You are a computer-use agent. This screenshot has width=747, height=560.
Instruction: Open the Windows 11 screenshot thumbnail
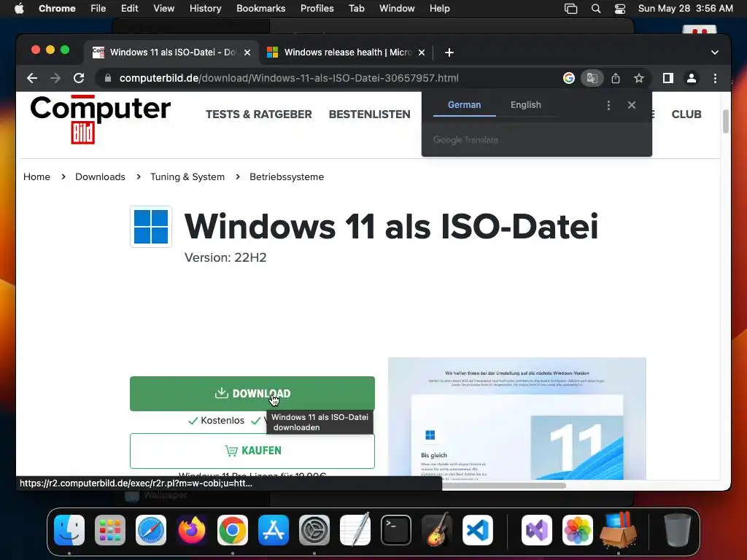517,419
